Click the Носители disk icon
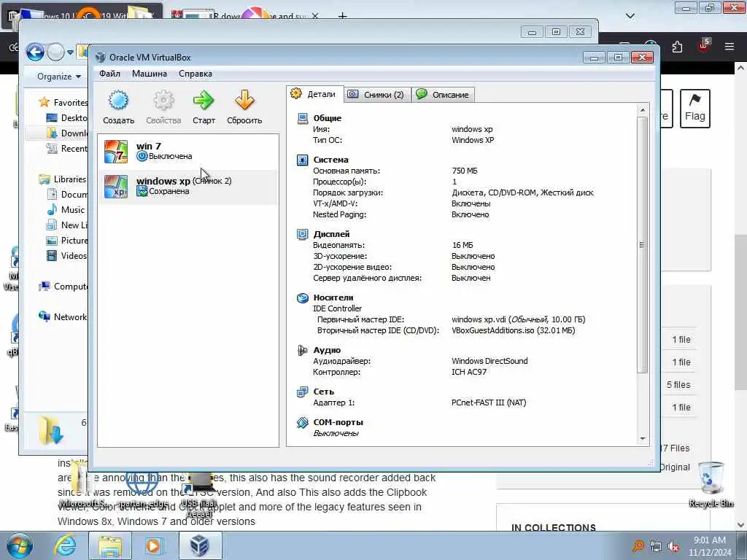This screenshot has height=560, width=747. 303,298
